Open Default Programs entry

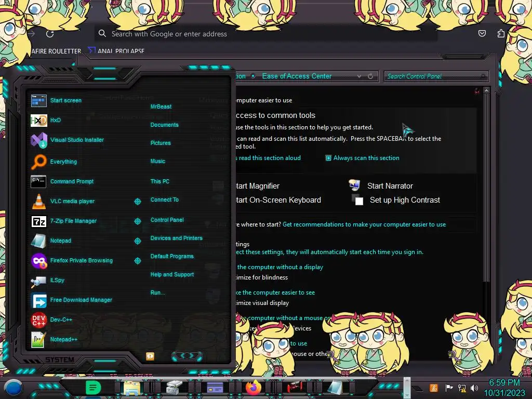coord(172,256)
